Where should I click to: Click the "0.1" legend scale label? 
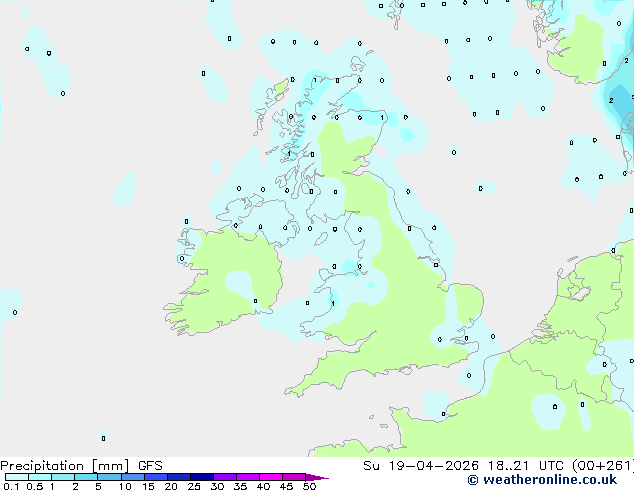11,486
